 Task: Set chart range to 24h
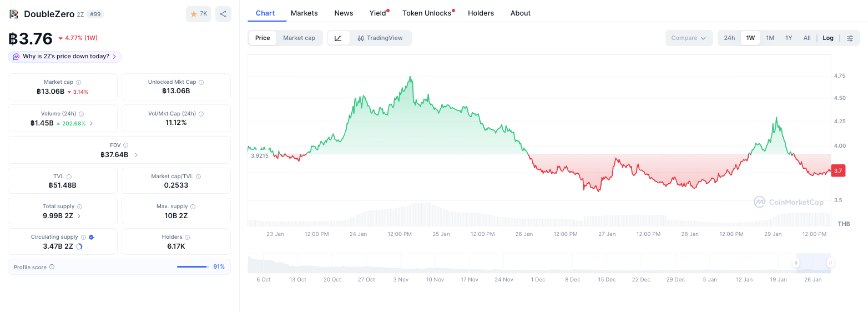click(x=729, y=38)
